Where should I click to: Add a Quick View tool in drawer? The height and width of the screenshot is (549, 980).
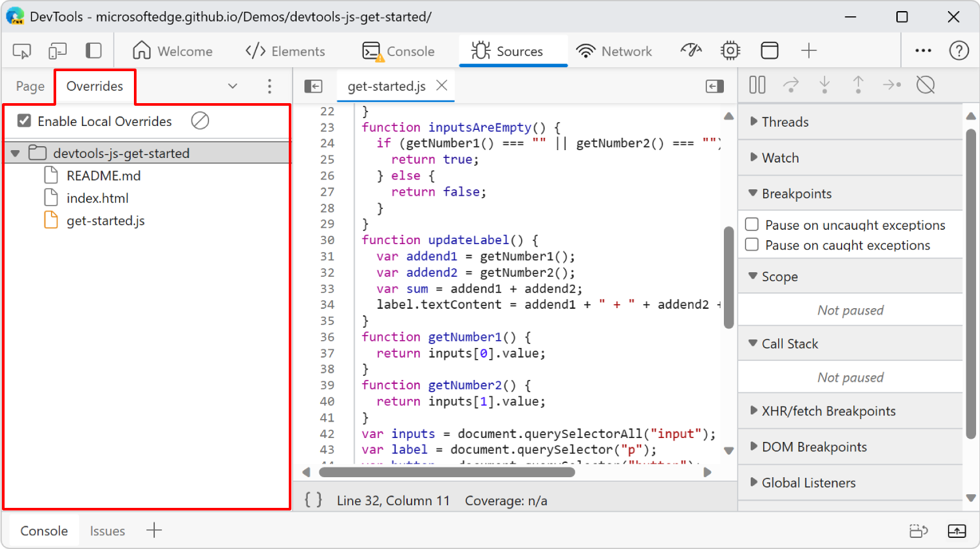click(x=154, y=530)
